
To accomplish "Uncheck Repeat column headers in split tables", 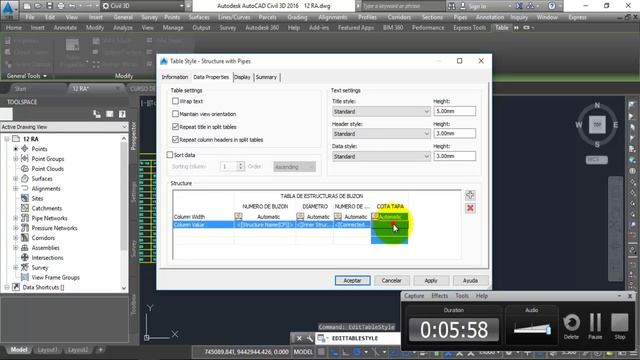I will tap(176, 139).
